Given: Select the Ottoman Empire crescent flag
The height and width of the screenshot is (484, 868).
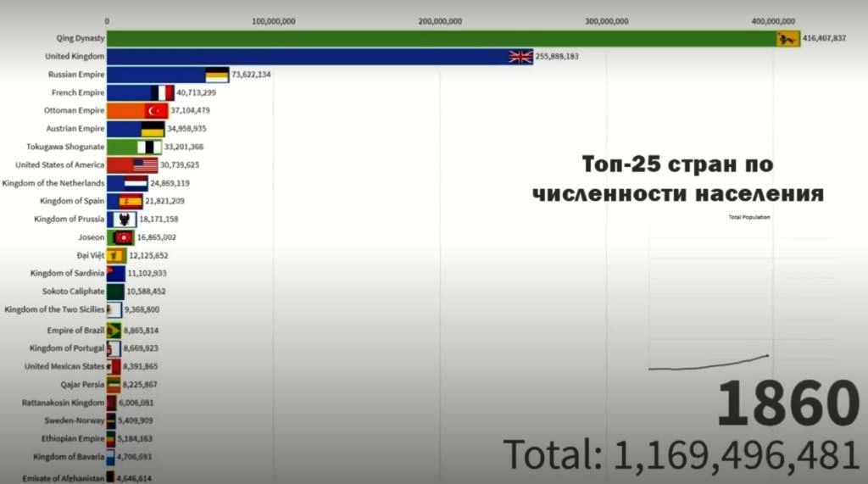Looking at the screenshot, I should point(156,111).
